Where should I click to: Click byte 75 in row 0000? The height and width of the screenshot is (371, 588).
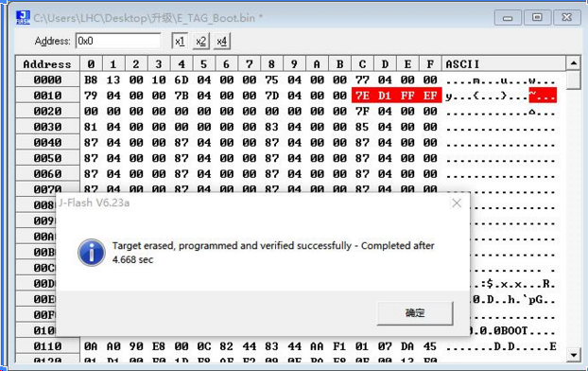tap(271, 80)
